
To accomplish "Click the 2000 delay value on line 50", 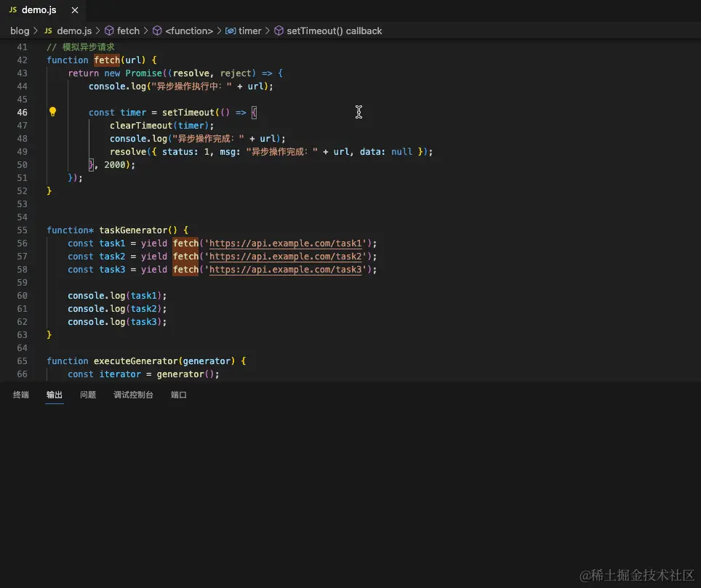I will click(115, 165).
